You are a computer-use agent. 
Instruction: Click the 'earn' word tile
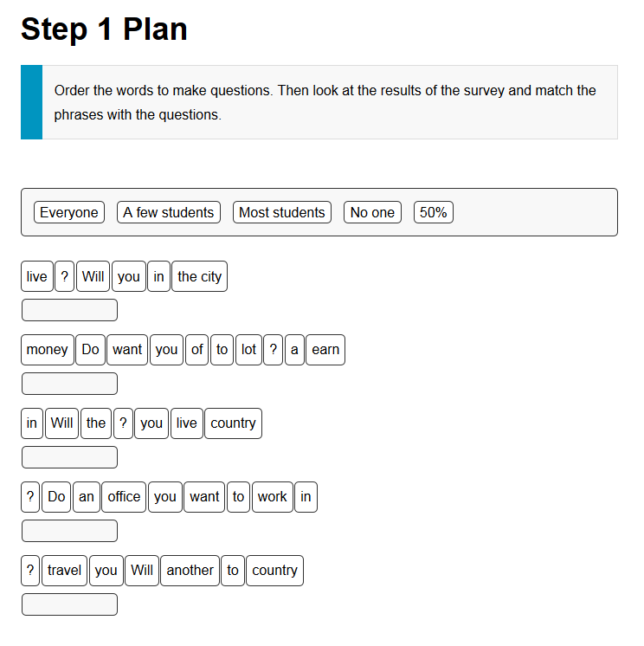tap(325, 350)
